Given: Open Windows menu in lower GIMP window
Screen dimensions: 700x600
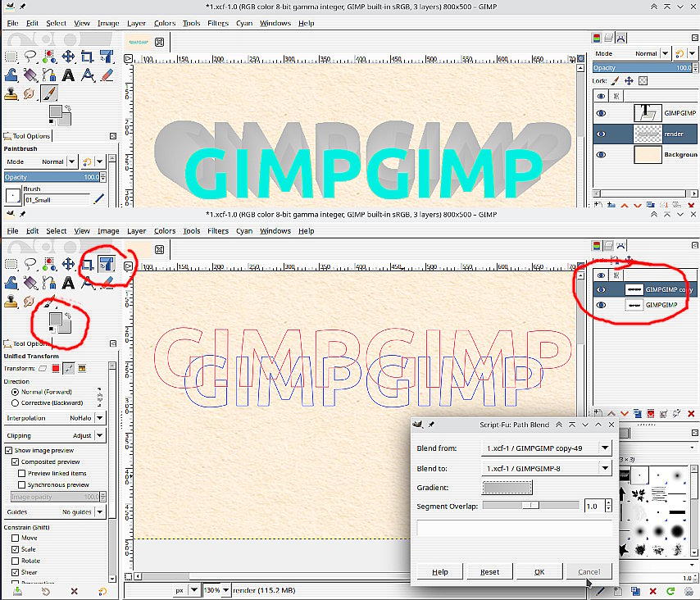Looking at the screenshot, I should click(275, 231).
